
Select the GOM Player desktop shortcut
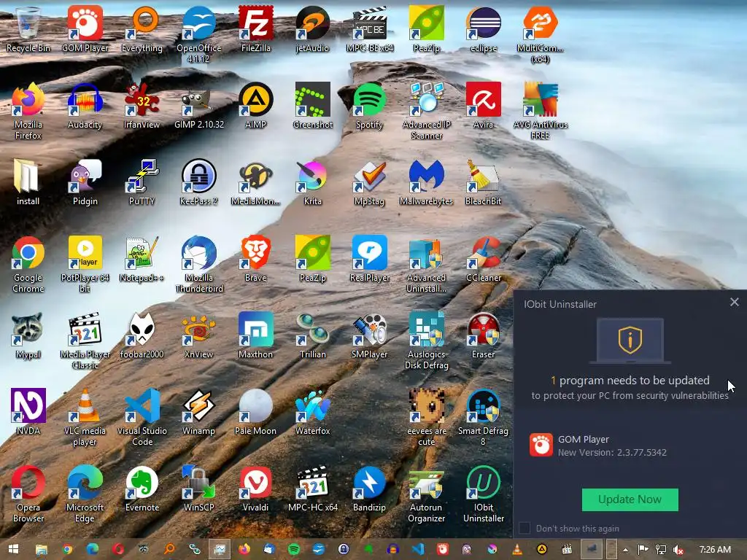click(x=85, y=28)
